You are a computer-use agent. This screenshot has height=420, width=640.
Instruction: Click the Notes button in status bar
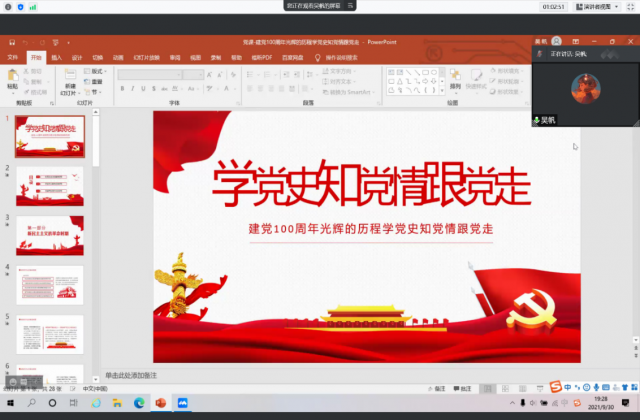point(437,387)
